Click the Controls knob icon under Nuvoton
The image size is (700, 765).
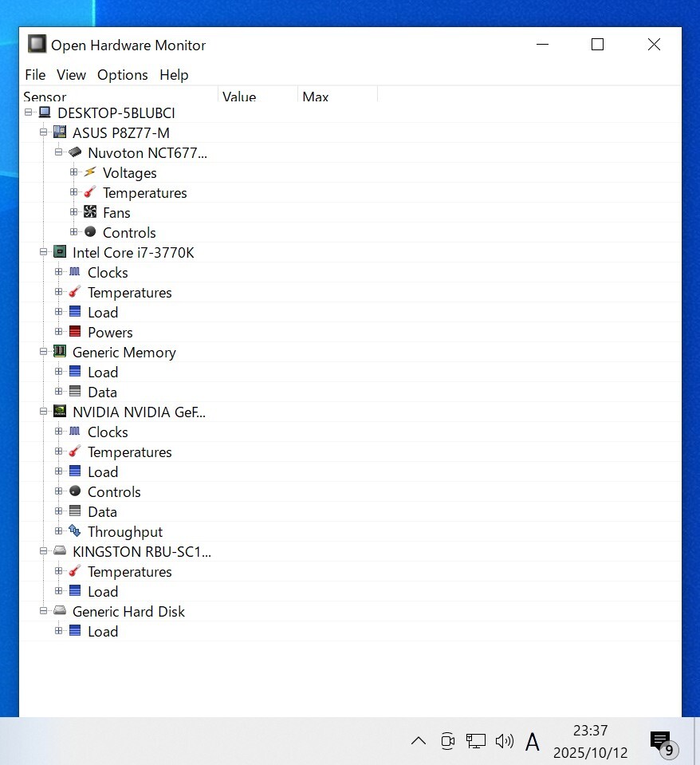(90, 232)
